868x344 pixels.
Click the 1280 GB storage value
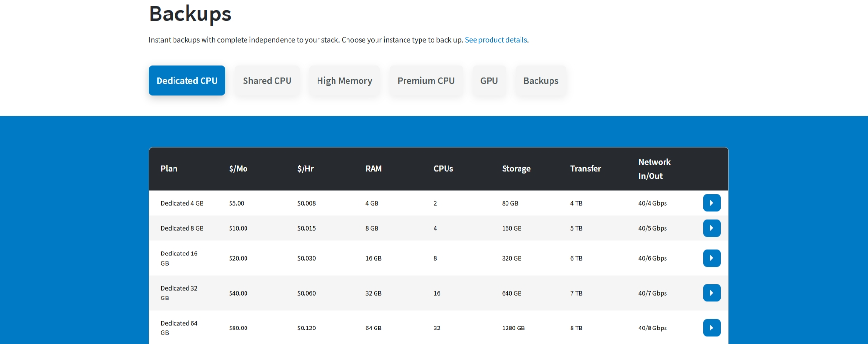coord(513,328)
